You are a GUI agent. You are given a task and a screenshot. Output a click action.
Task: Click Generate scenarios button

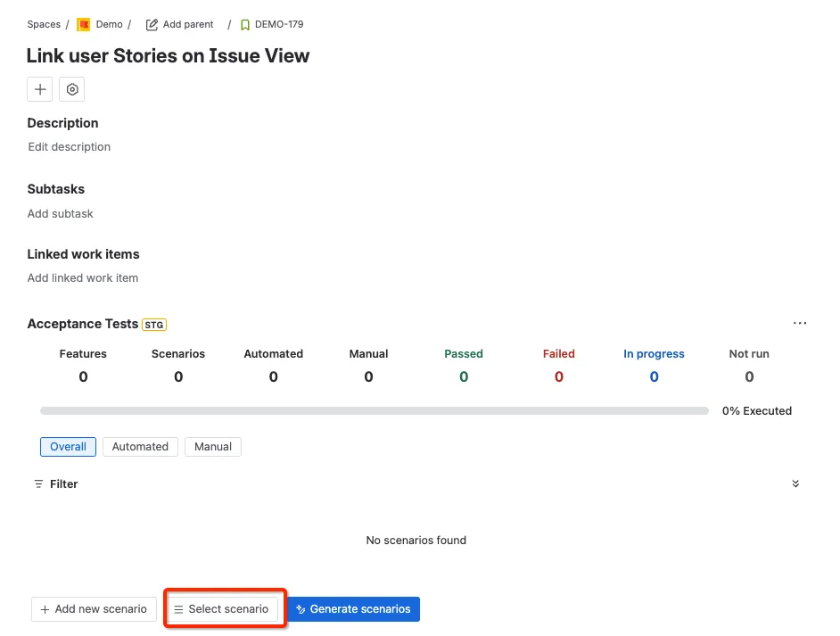pos(354,609)
